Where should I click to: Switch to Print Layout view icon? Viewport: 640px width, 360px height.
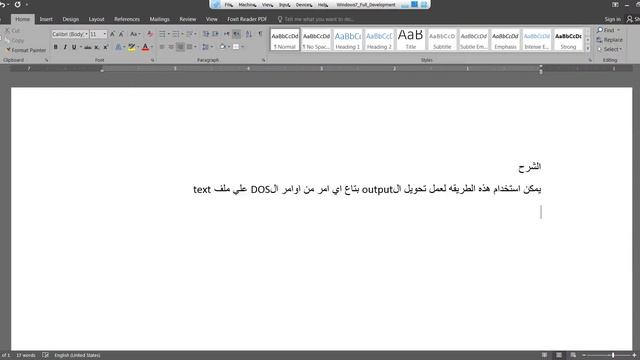point(559,355)
